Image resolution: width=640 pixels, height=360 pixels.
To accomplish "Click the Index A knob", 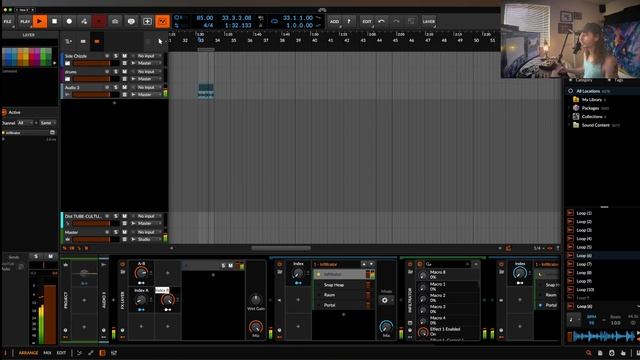I will [x=141, y=301].
